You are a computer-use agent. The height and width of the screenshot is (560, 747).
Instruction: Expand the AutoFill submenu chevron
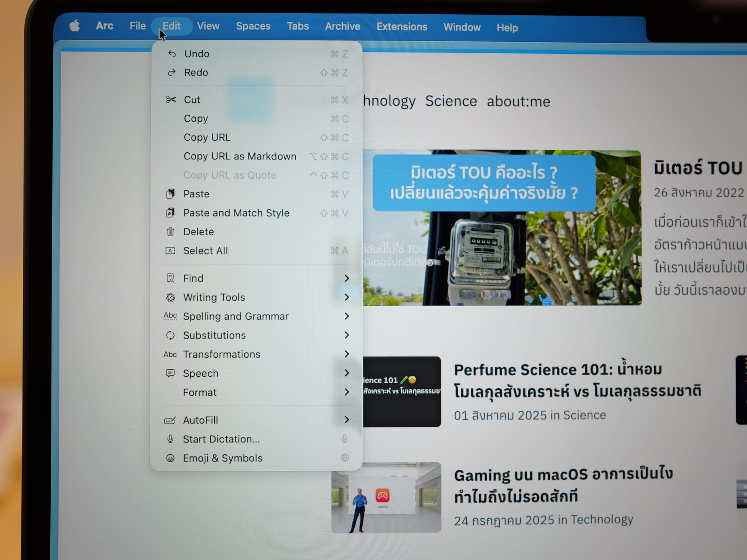click(x=347, y=420)
